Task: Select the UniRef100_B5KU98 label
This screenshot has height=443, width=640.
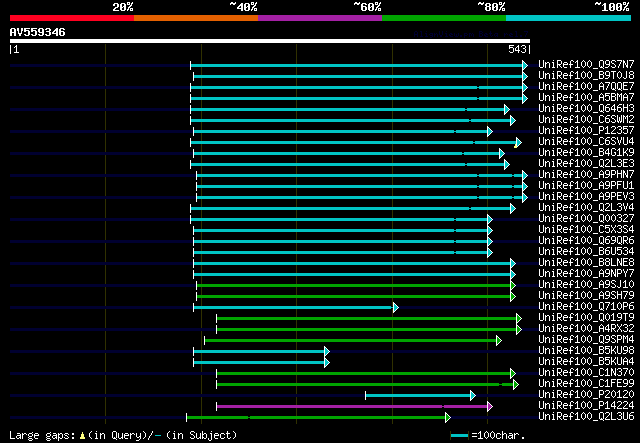Action: 586,351
